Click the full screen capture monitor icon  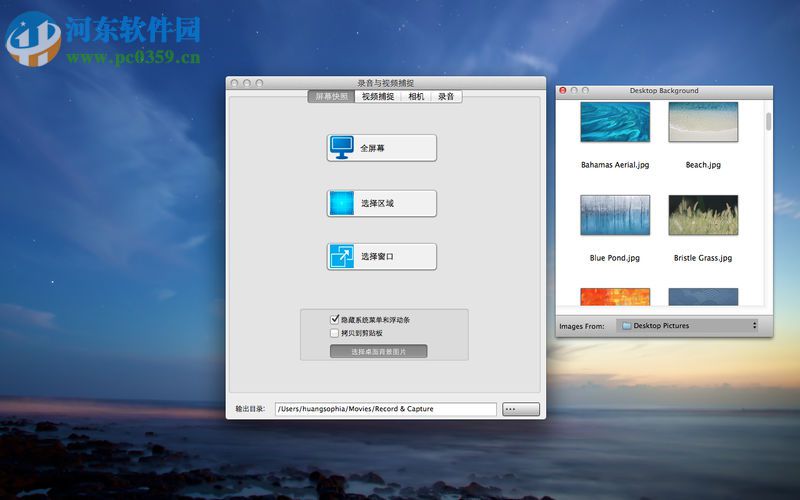pos(341,147)
